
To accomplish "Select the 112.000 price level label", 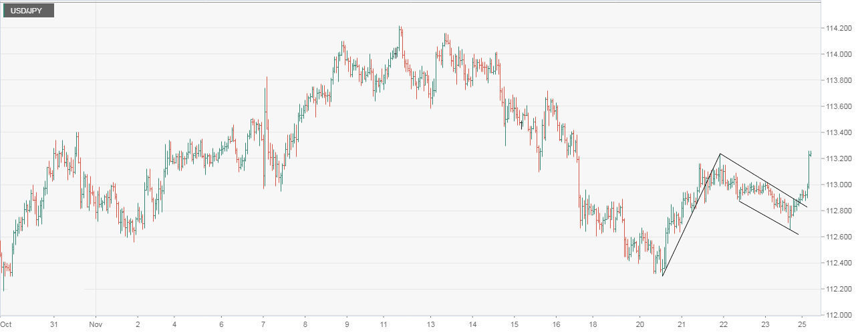I will pyautogui.click(x=837, y=315).
